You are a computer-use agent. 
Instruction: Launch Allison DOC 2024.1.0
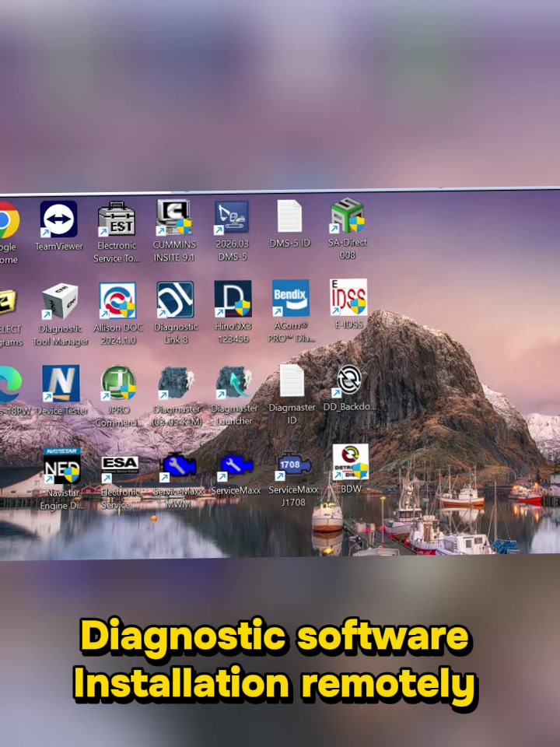coord(117,300)
